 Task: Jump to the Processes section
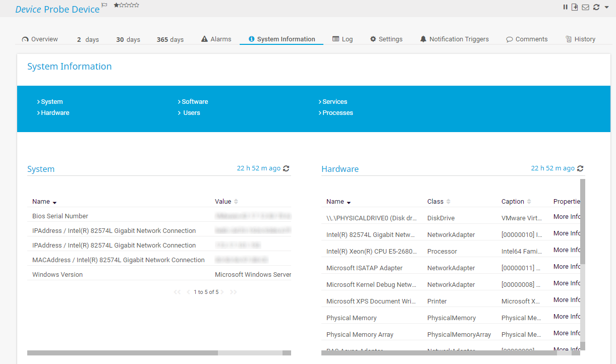tap(337, 113)
